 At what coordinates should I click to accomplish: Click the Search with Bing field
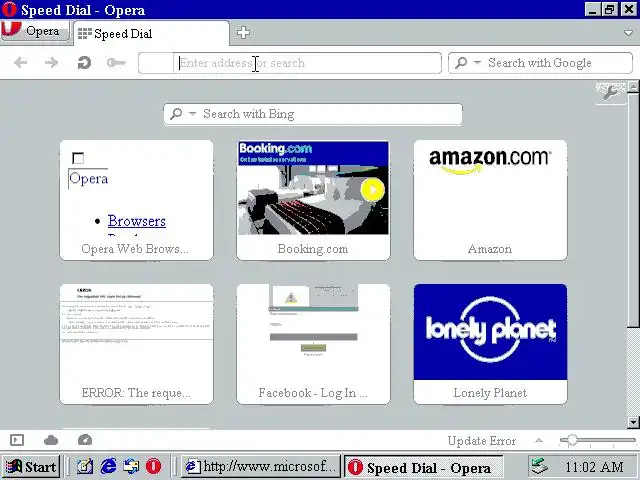[x=313, y=114]
